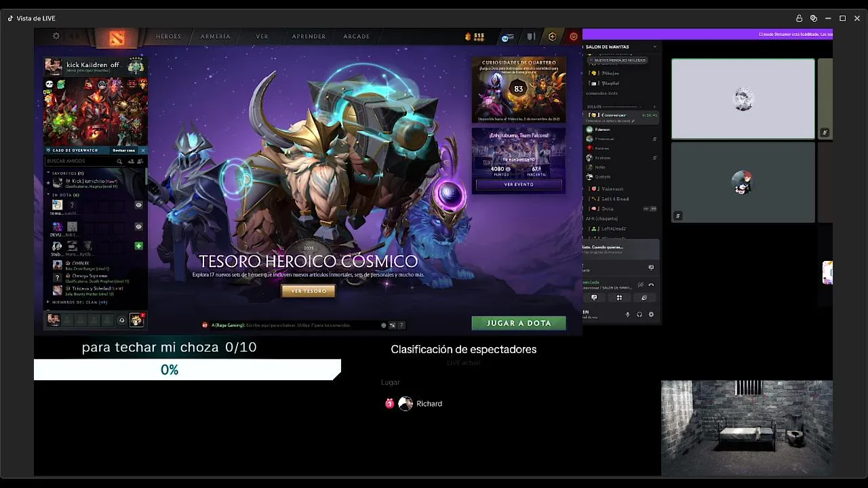
Task: Click the VER EVENTO button
Action: [x=519, y=184]
